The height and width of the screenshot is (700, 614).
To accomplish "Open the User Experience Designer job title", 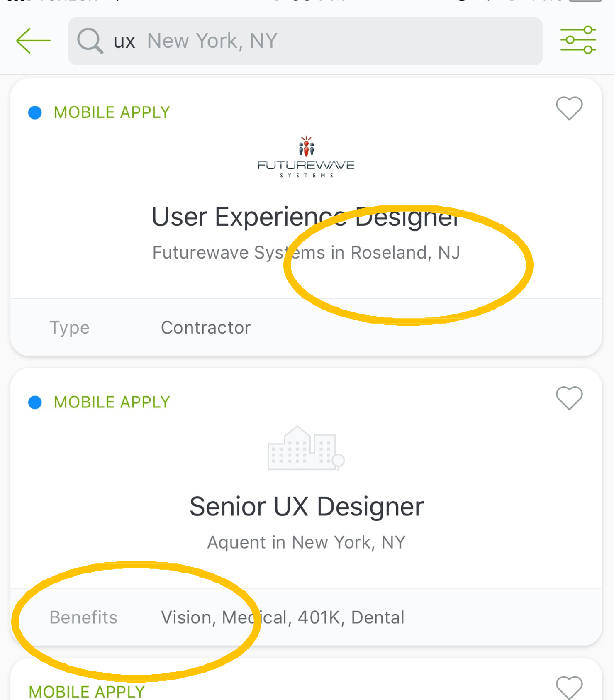I will point(306,217).
